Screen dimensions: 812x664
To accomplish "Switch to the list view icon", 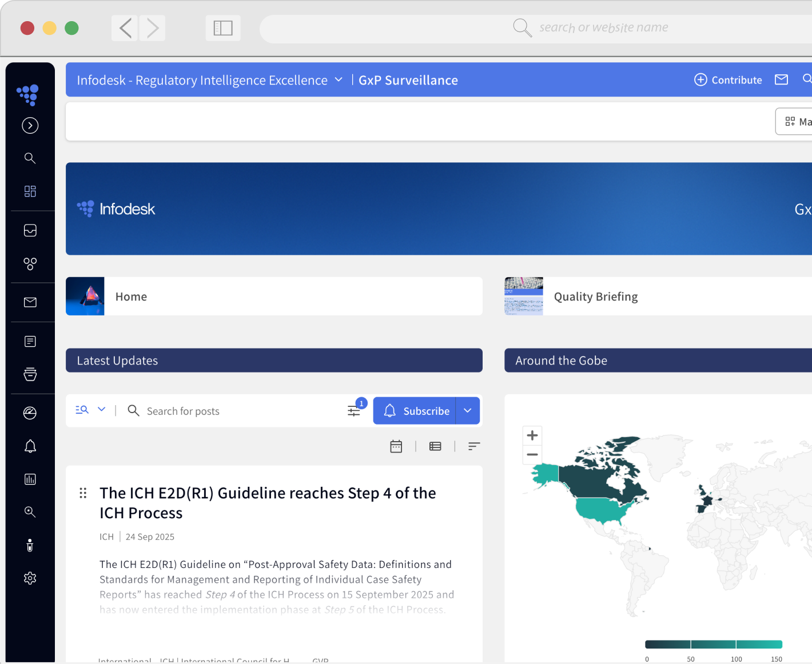I will (x=435, y=446).
